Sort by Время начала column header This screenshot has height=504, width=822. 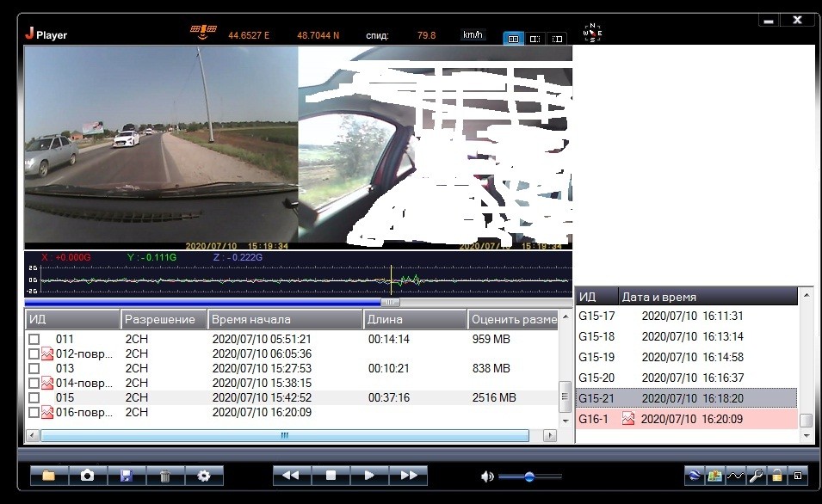[x=285, y=319]
